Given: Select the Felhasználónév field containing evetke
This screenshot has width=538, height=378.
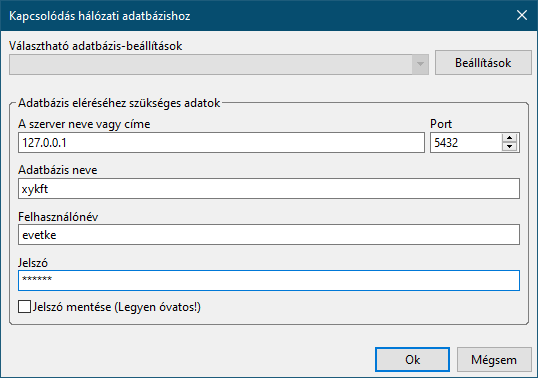Looking at the screenshot, I should 269,235.
